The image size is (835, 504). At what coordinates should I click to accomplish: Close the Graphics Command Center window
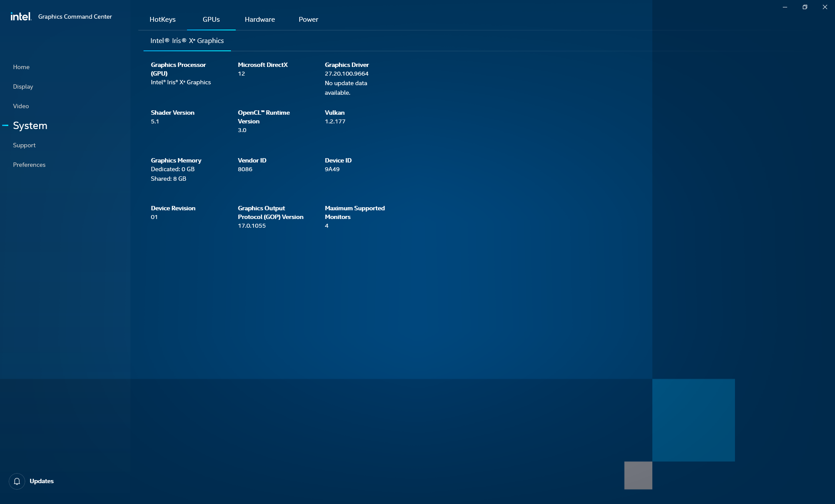tap(825, 7)
